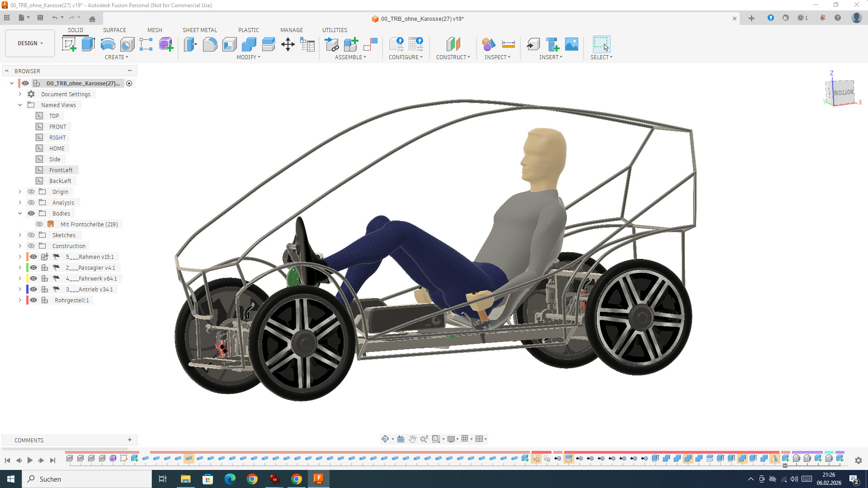The width and height of the screenshot is (868, 488).
Task: Show the Sketches folder via eye icon
Action: pyautogui.click(x=31, y=235)
